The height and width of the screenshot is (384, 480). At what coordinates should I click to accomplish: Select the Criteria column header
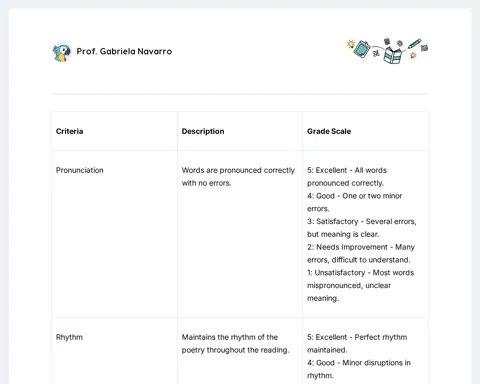click(x=69, y=131)
